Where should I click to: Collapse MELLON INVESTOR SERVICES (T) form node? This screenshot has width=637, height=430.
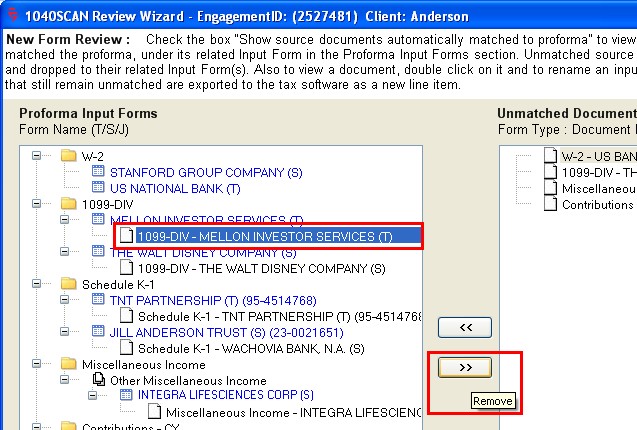tap(64, 219)
